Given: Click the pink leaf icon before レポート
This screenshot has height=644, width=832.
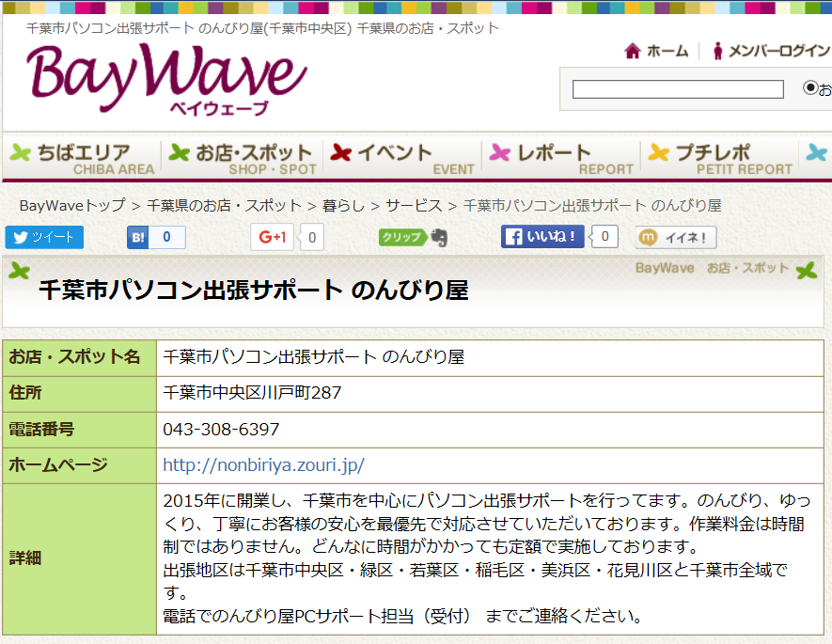Looking at the screenshot, I should click(499, 153).
